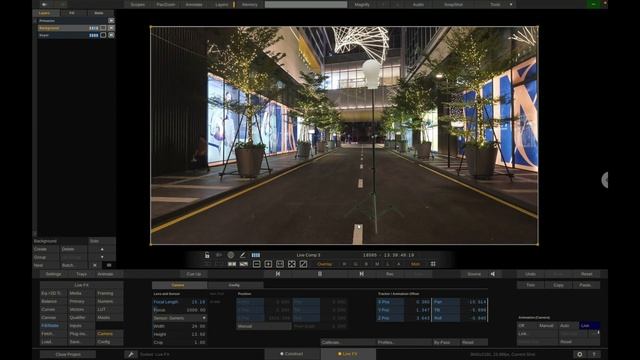Click the X icon in the Background layer row
Image resolution: width=640 pixels, height=360 pixels.
tap(111, 28)
